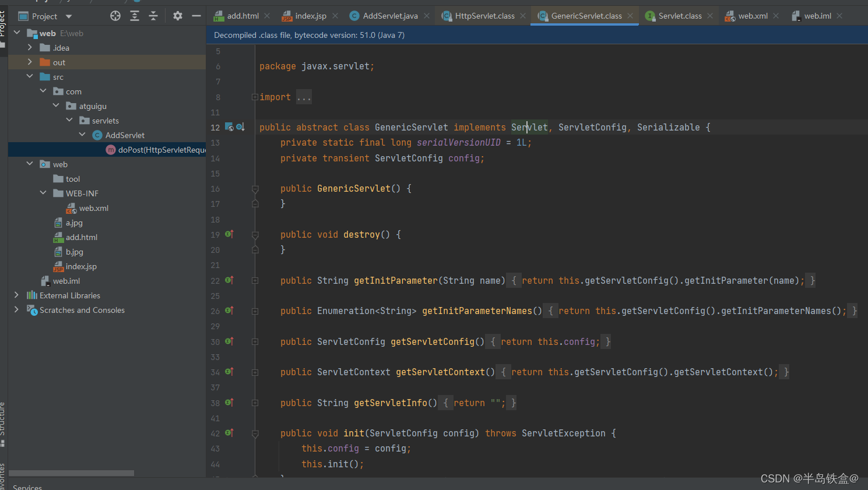Expand folded getInitParameter method body
This screenshot has height=490, width=868.
[255, 280]
